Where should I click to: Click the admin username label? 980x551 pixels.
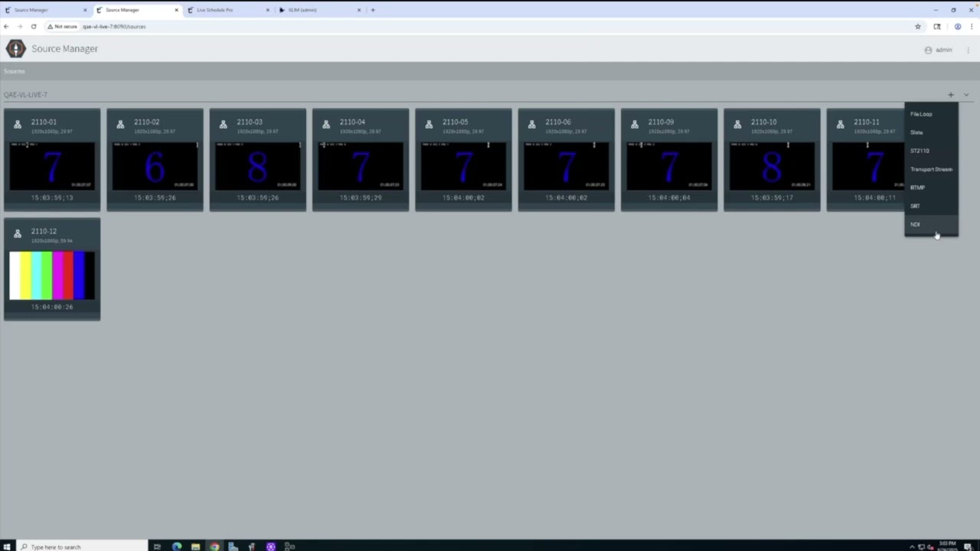(x=943, y=50)
